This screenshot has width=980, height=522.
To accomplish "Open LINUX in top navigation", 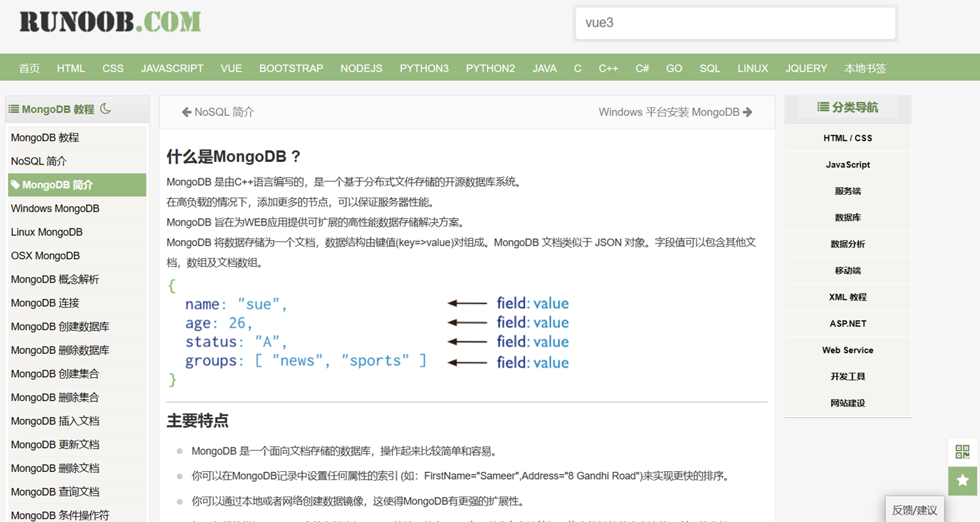I will (752, 69).
